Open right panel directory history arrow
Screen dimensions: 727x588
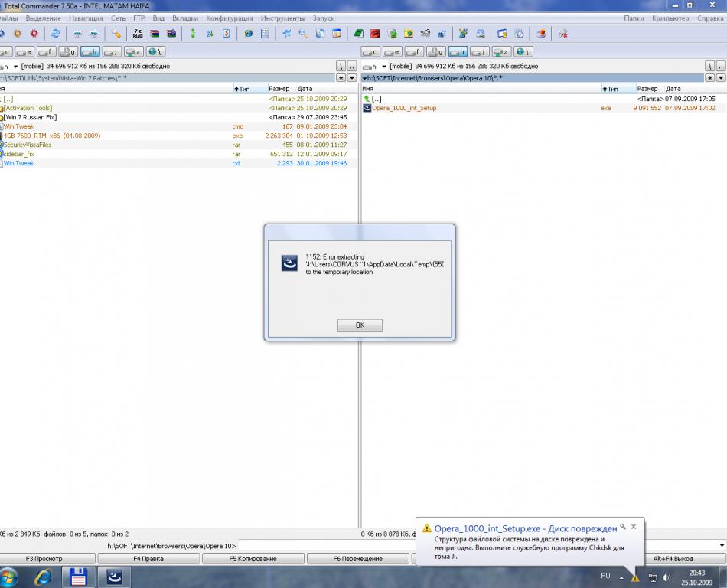point(721,78)
